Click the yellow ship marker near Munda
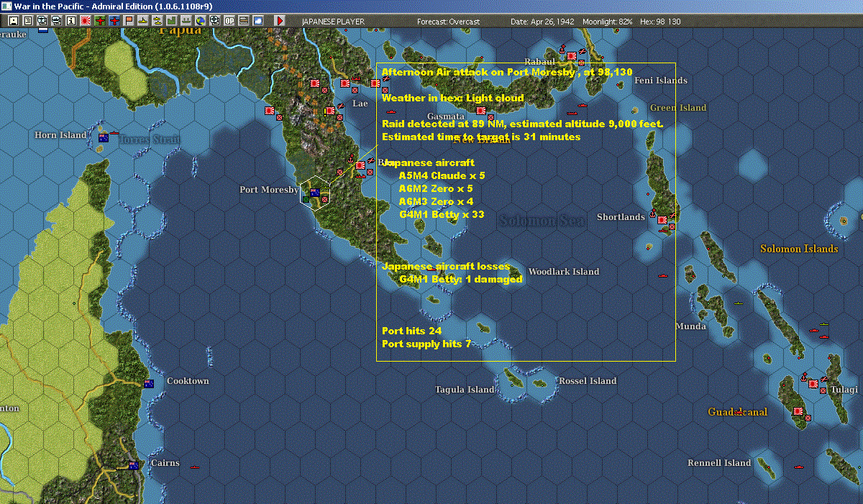Screen dimensions: 863x504 tap(738, 303)
